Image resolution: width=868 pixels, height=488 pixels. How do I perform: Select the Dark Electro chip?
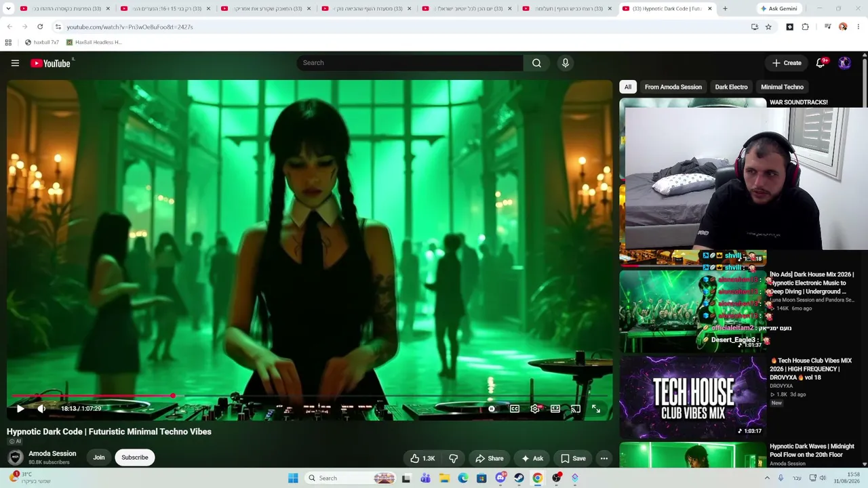[x=731, y=87]
